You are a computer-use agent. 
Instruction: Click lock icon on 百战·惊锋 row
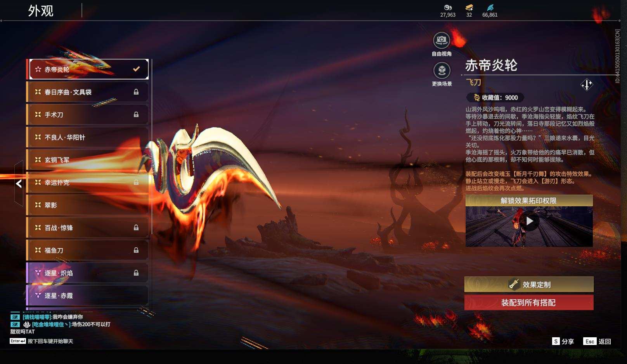[x=136, y=228]
